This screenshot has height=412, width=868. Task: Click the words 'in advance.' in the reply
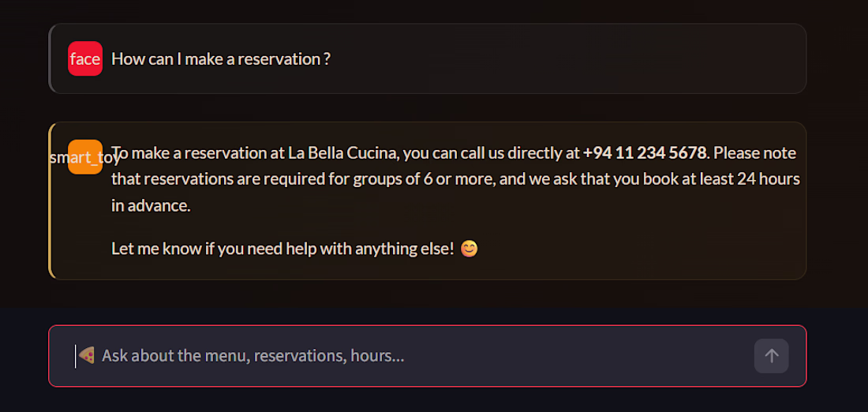tap(151, 205)
